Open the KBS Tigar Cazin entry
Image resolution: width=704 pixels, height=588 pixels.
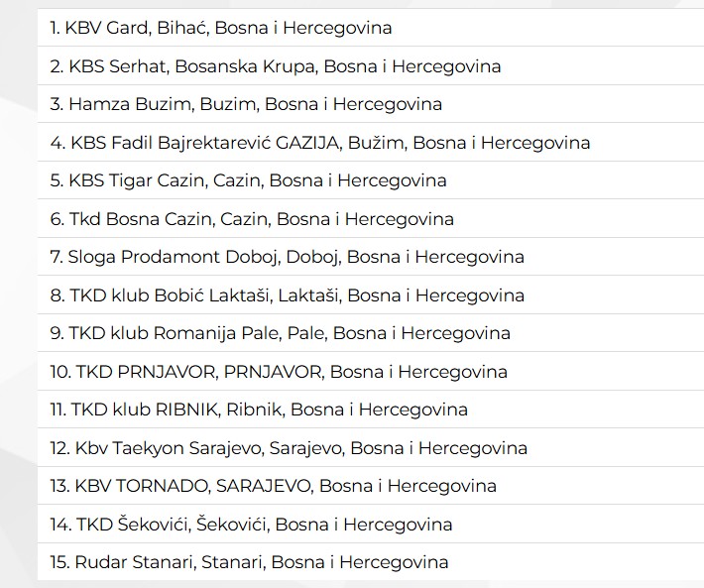[371, 180]
